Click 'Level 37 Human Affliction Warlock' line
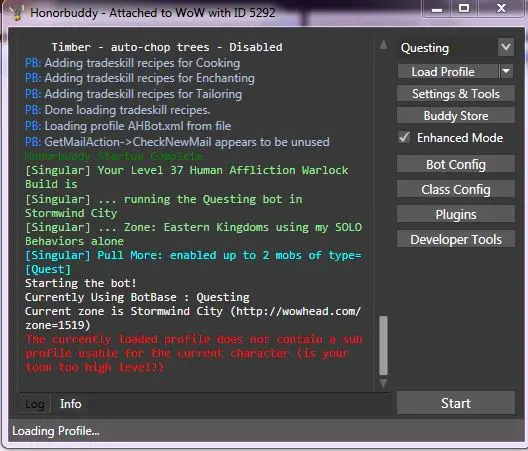 (187, 177)
